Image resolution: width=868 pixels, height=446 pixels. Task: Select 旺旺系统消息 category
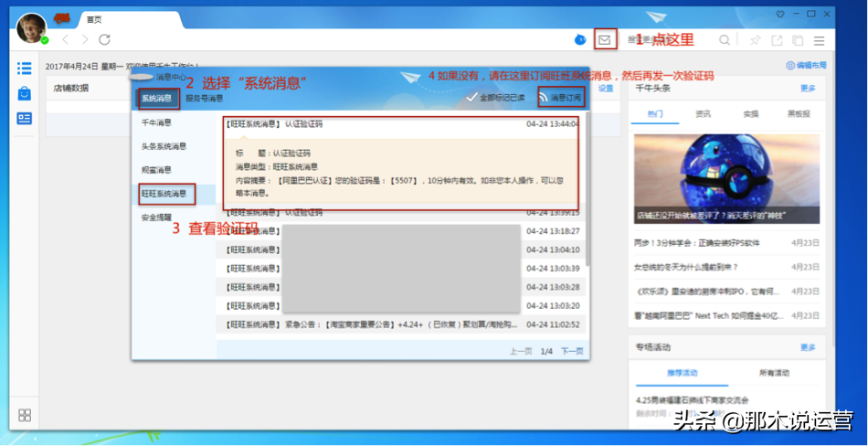(174, 194)
